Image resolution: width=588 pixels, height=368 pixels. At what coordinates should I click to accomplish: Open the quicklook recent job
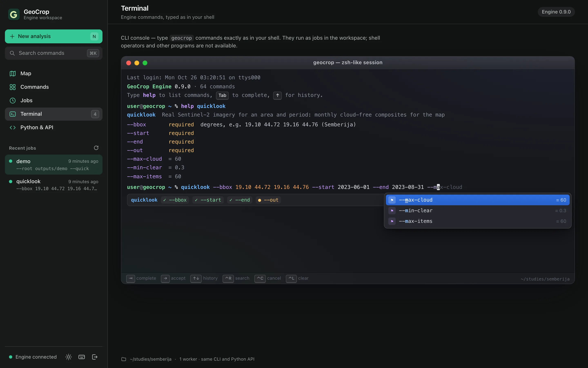[53, 185]
